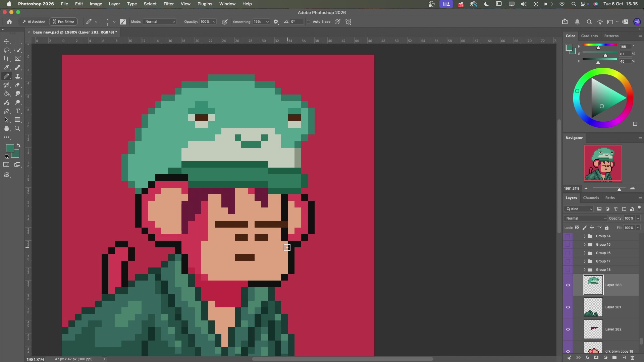Open the Filter menu
Viewport: 644px width, 362px height.
(168, 4)
